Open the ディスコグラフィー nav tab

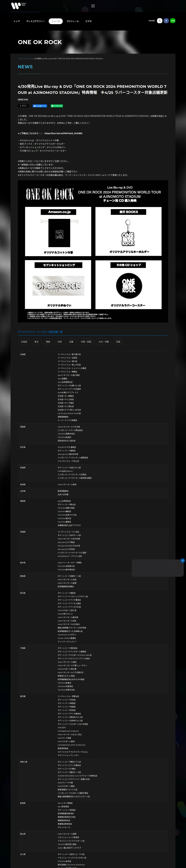point(35,21)
